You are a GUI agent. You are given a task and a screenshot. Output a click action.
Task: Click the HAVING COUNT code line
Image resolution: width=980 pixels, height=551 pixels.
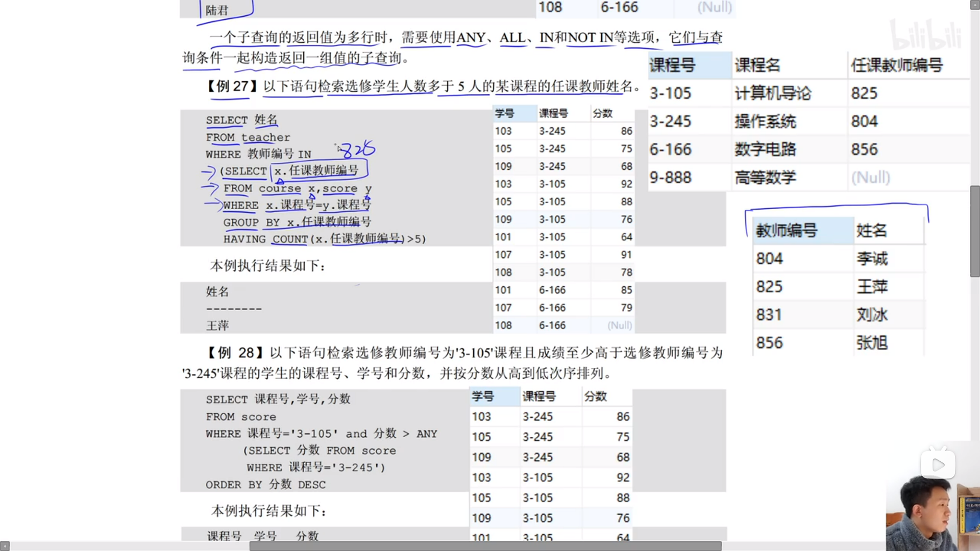coord(325,239)
